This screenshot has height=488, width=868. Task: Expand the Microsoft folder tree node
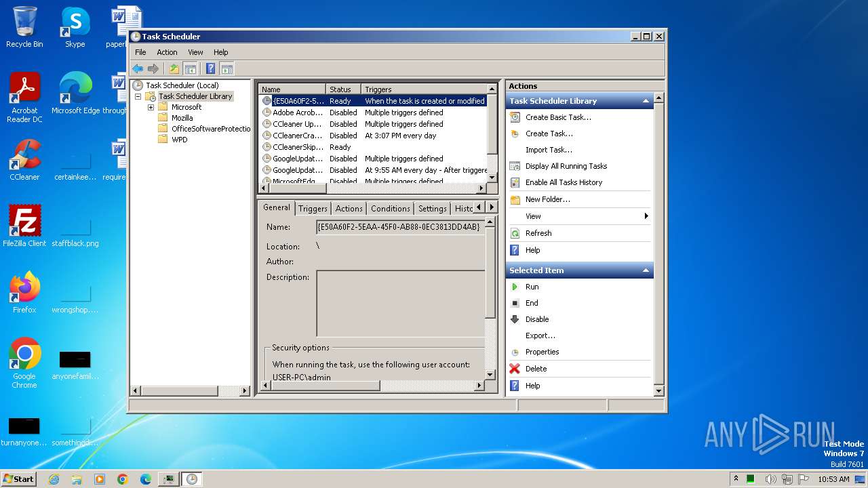pyautogui.click(x=151, y=107)
